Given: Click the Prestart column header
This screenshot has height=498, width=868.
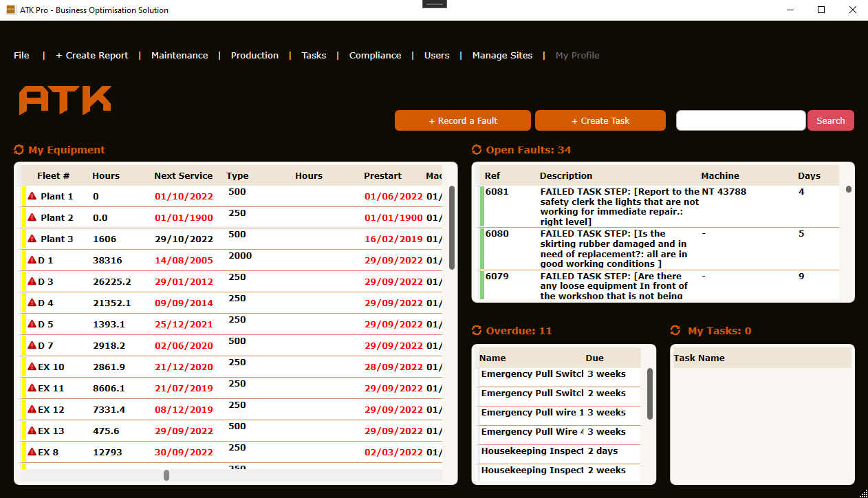Looking at the screenshot, I should (382, 175).
